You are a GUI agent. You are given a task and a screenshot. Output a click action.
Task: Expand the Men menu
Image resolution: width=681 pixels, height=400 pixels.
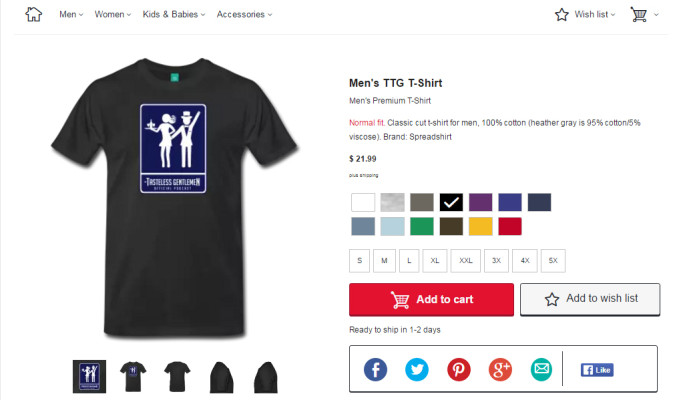[71, 14]
